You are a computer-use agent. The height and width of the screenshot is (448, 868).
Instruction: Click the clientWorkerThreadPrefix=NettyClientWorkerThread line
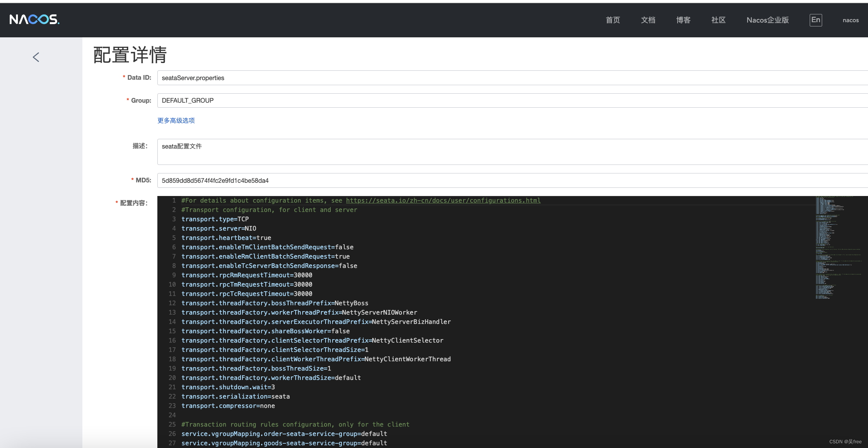pos(316,359)
